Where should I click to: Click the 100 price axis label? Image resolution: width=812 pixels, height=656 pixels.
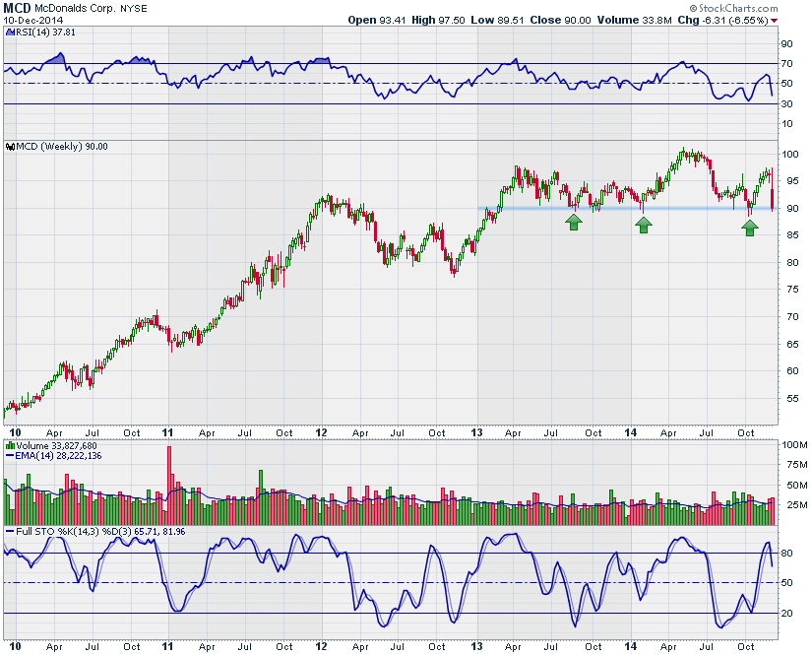[x=789, y=155]
